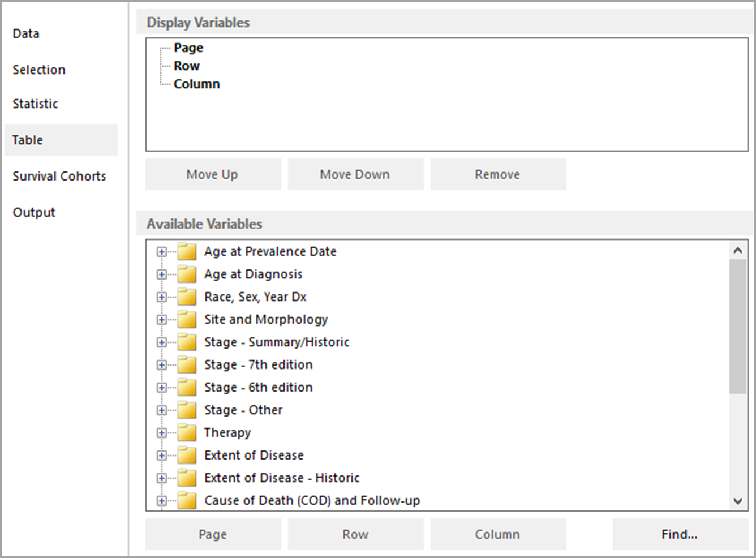
Task: Expand the Stage - 7th edition node
Action: [162, 365]
